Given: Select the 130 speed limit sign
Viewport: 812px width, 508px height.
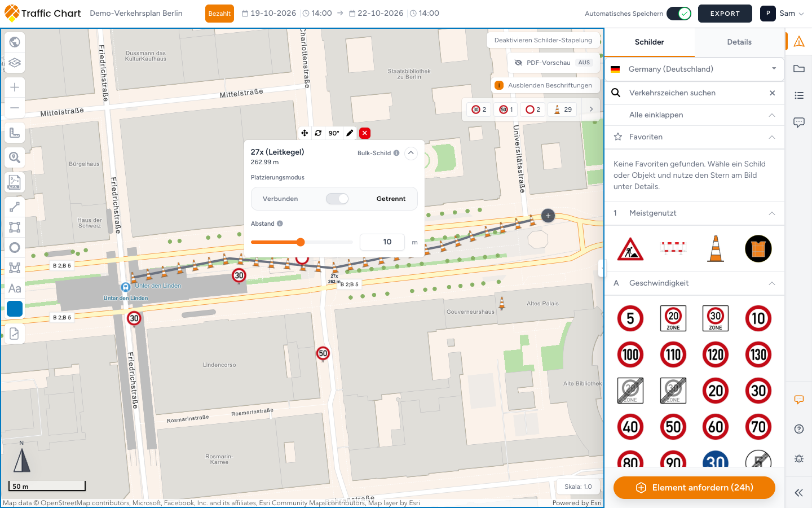Looking at the screenshot, I should [758, 354].
